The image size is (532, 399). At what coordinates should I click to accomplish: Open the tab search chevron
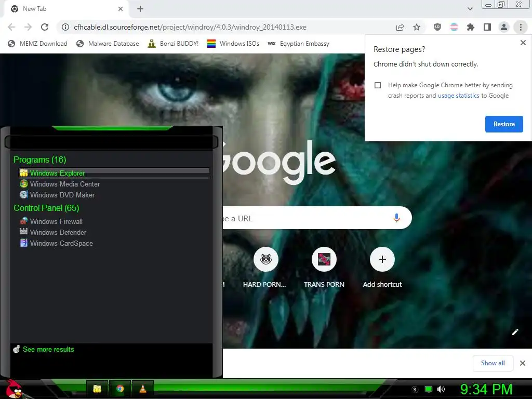point(470,9)
